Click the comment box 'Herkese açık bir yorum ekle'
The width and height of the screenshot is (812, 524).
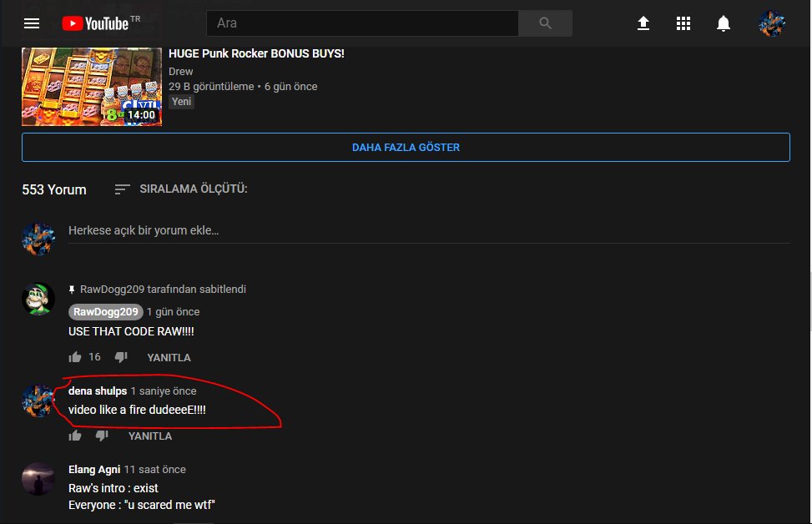pyautogui.click(x=429, y=231)
